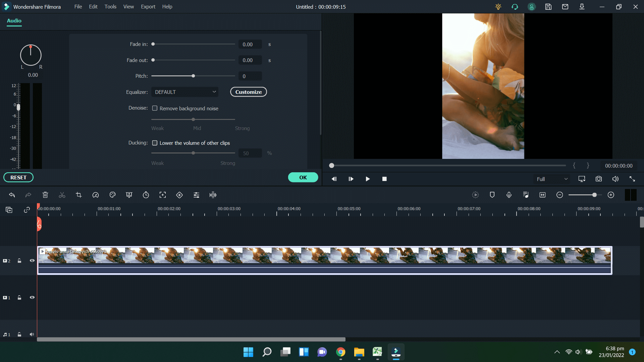The height and width of the screenshot is (362, 644).
Task: Enter fullscreen preview with arrows icon
Action: click(632, 179)
